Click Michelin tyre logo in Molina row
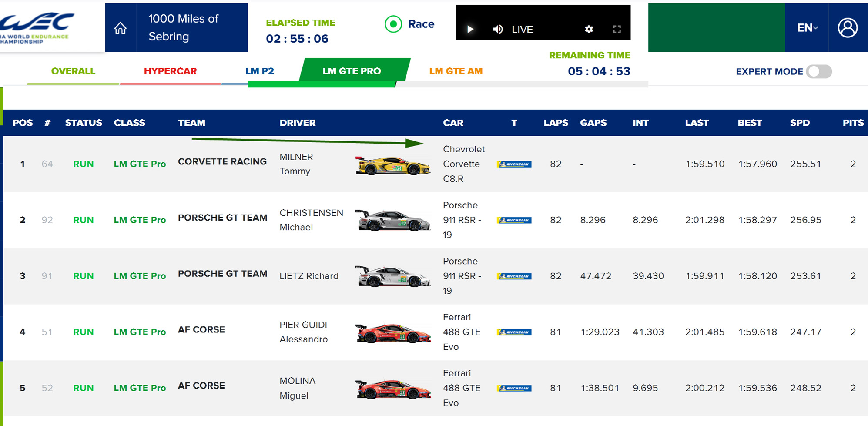 coord(514,388)
